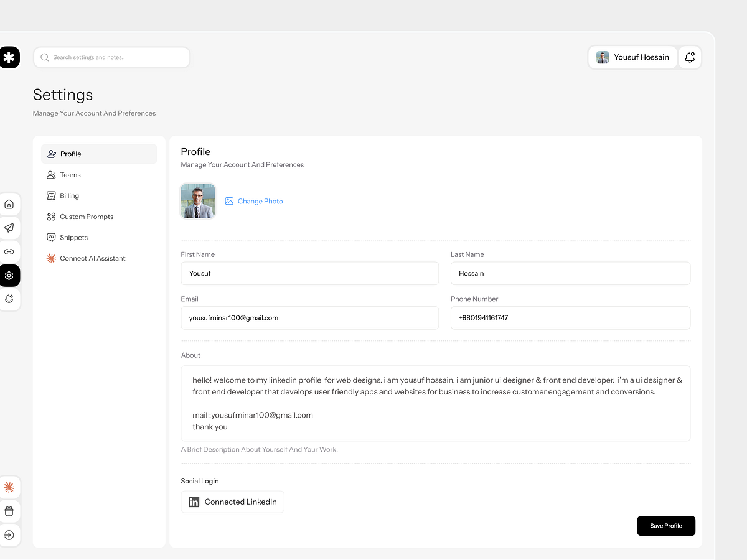
Task: Open the Yousuf Hossain account button
Action: [632, 57]
